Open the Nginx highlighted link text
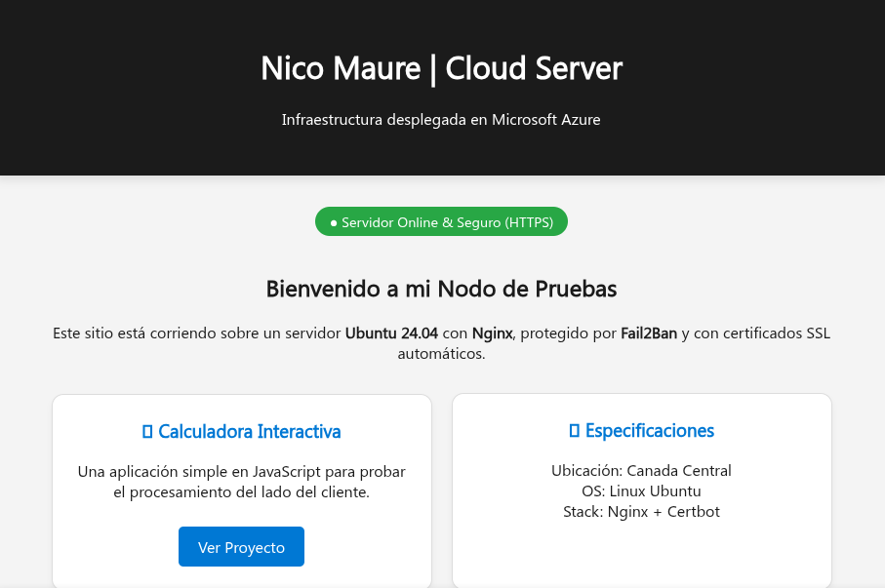The height and width of the screenshot is (588, 885). click(492, 333)
